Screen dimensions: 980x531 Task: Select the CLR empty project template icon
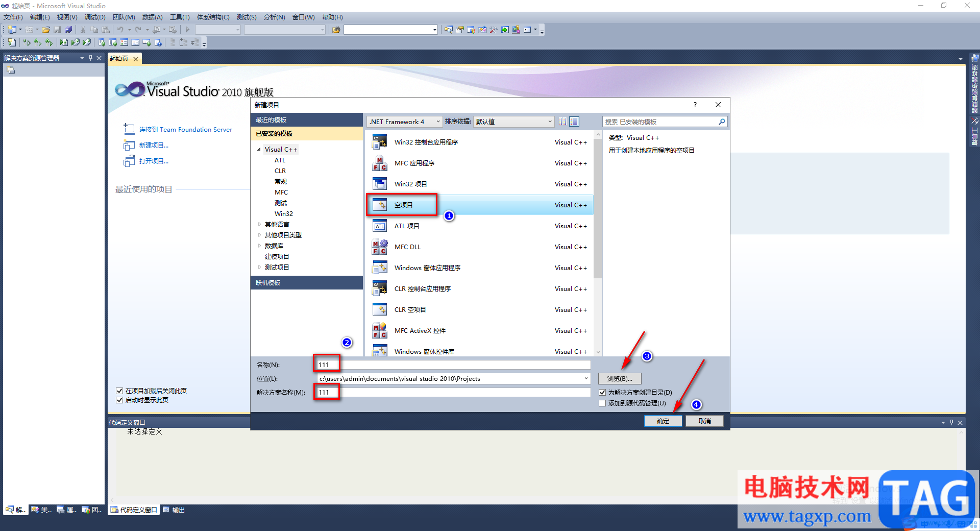379,309
